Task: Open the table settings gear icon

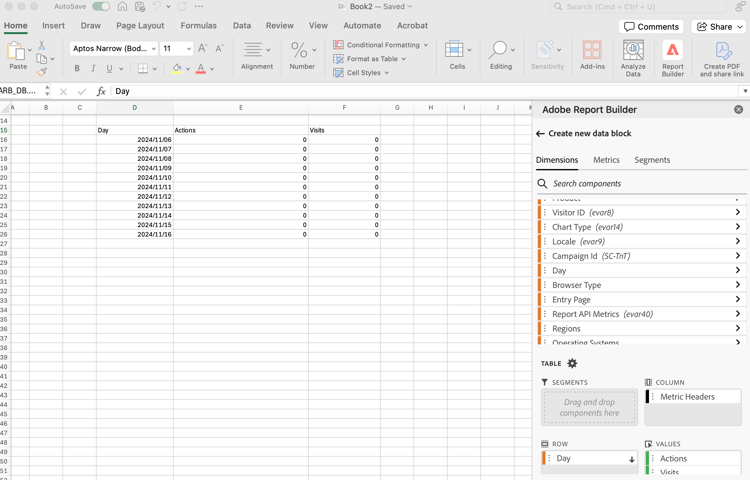Action: (572, 363)
